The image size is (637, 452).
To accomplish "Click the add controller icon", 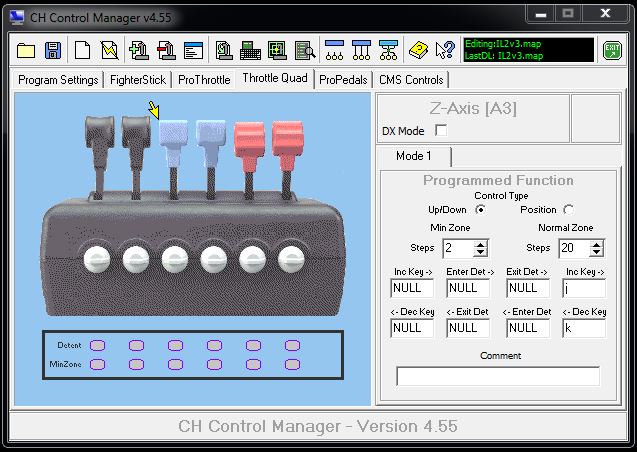I will coord(139,49).
